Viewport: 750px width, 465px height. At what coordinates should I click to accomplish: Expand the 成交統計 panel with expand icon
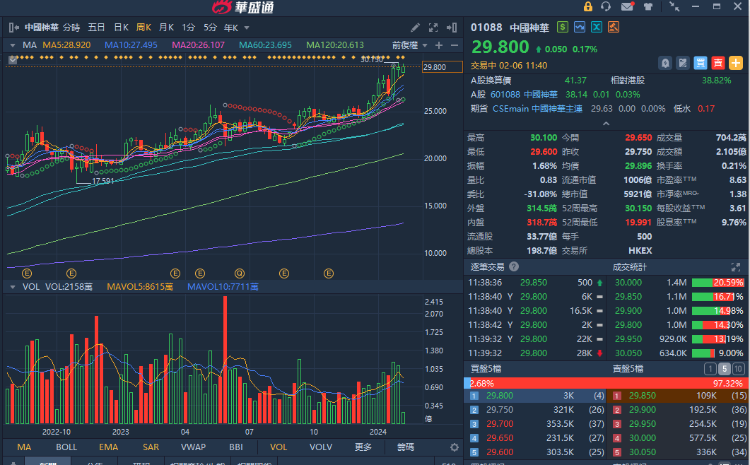(736, 267)
